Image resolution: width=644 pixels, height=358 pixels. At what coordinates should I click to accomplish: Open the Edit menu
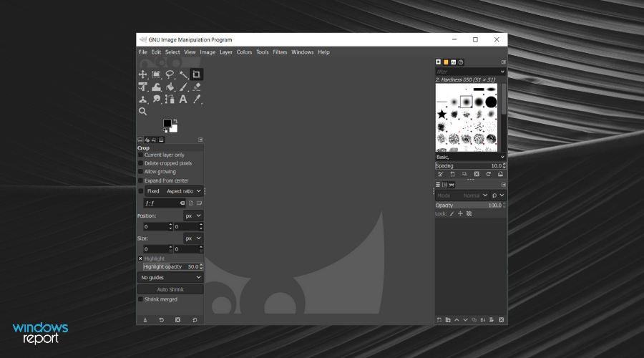[156, 52]
